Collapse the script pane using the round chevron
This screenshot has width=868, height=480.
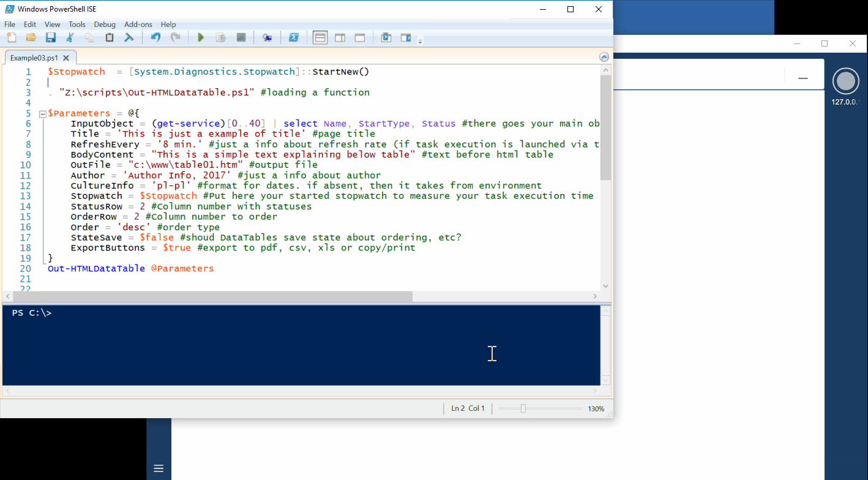(604, 57)
